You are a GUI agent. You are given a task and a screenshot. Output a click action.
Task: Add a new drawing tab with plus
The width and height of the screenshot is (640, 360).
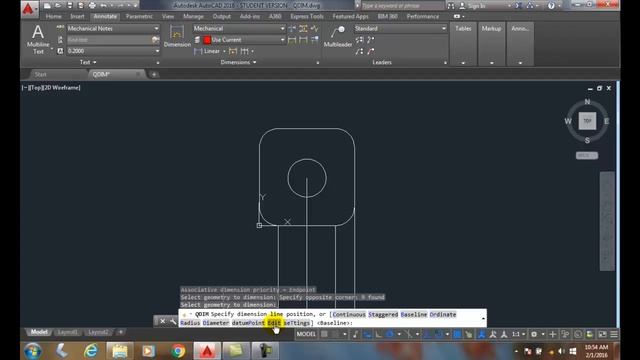[154, 74]
